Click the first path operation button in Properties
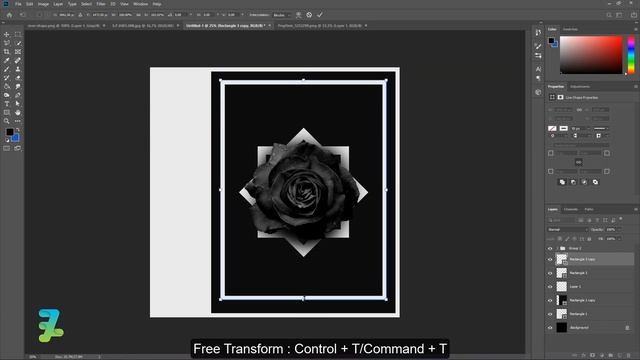Screen dimensions: 640x360 coord(562,182)
